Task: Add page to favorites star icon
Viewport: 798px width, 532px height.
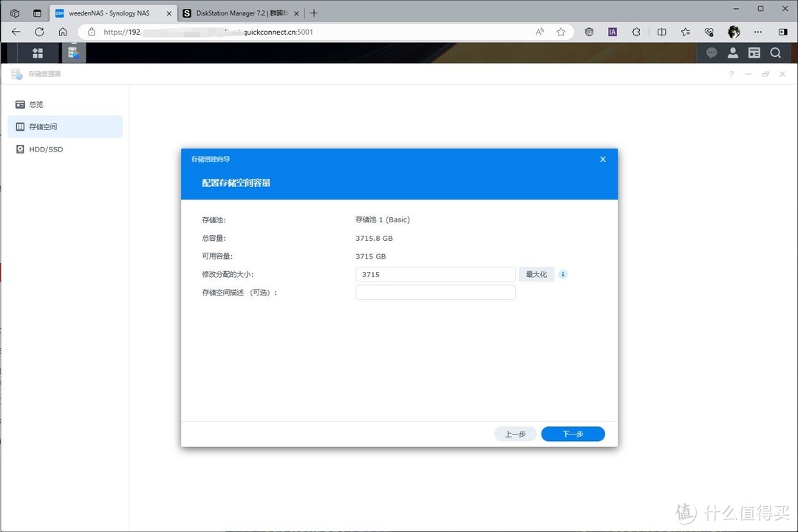Action: [x=561, y=32]
